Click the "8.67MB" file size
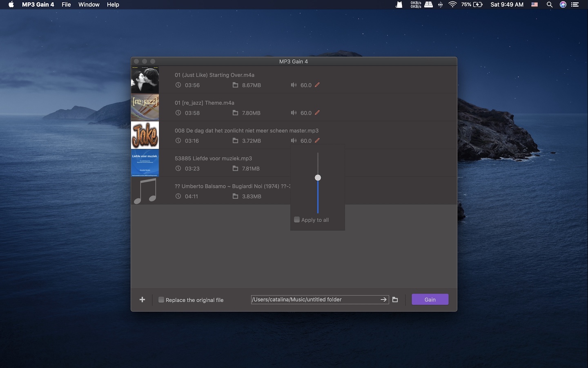Viewport: 588px width, 368px height. [x=252, y=85]
